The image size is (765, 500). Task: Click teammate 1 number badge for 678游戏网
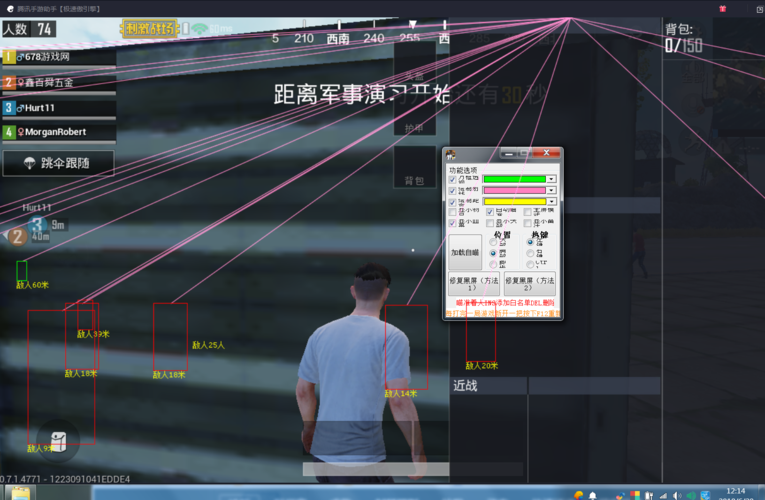tap(9, 57)
